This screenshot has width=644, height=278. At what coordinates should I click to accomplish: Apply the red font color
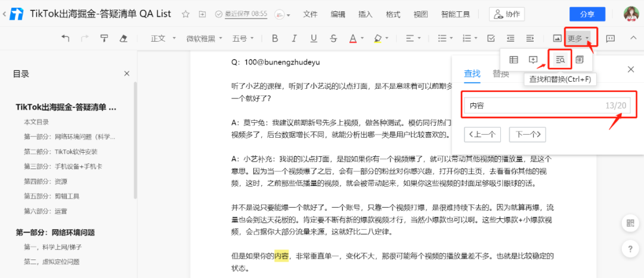tap(353, 38)
